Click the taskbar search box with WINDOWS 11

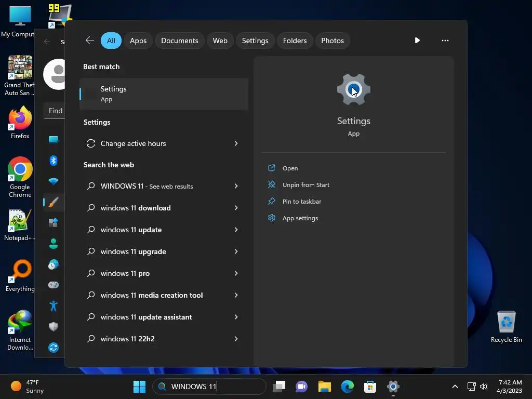tap(209, 387)
